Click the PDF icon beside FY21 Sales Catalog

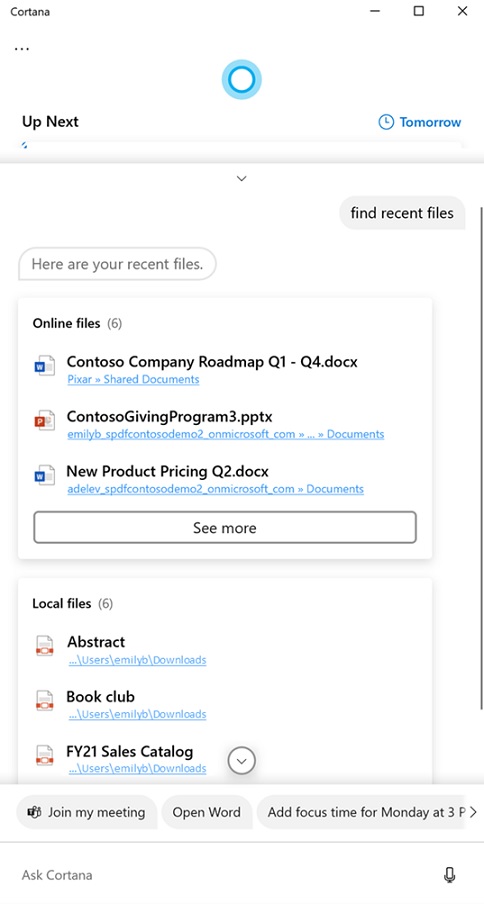pos(44,755)
